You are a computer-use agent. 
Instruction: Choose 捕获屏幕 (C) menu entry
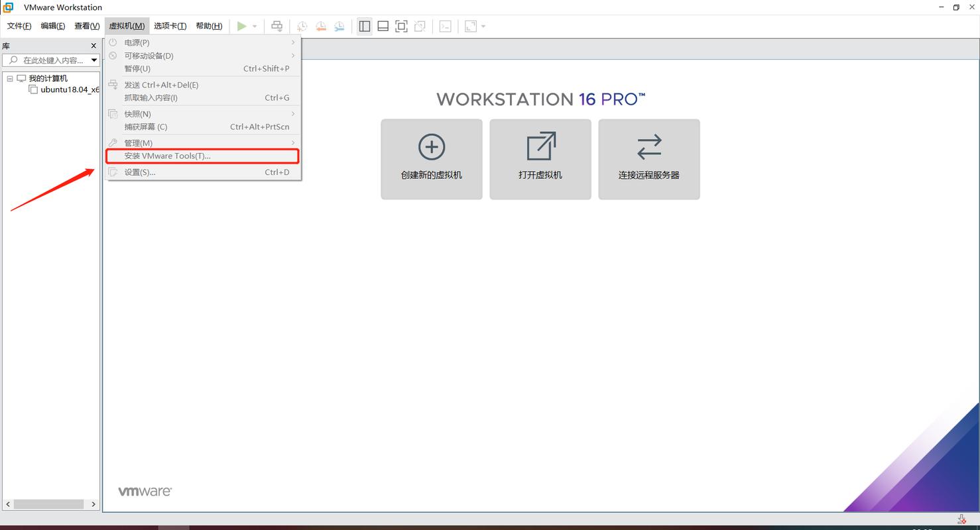tap(202, 127)
